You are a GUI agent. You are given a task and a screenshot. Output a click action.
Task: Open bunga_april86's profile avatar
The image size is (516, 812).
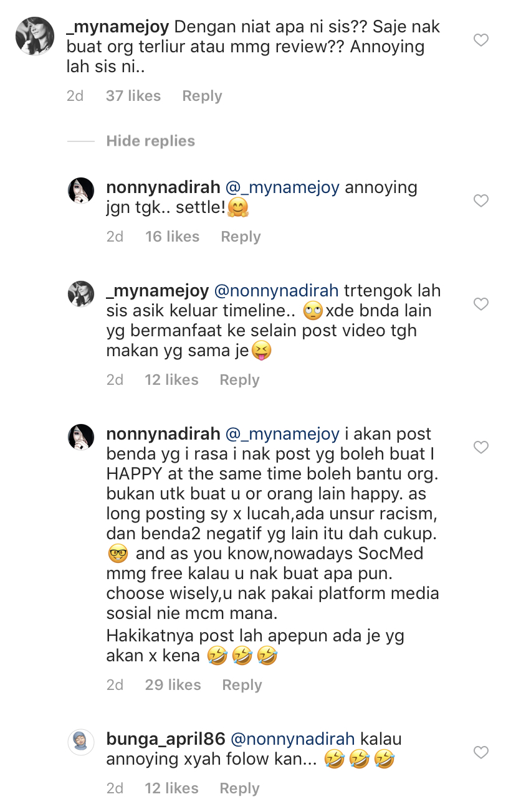pos(81,742)
